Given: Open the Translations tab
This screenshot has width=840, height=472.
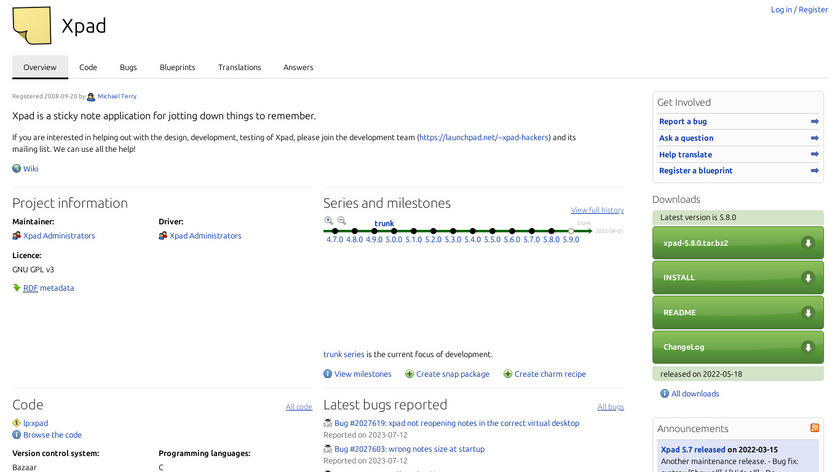Looking at the screenshot, I should coord(239,67).
